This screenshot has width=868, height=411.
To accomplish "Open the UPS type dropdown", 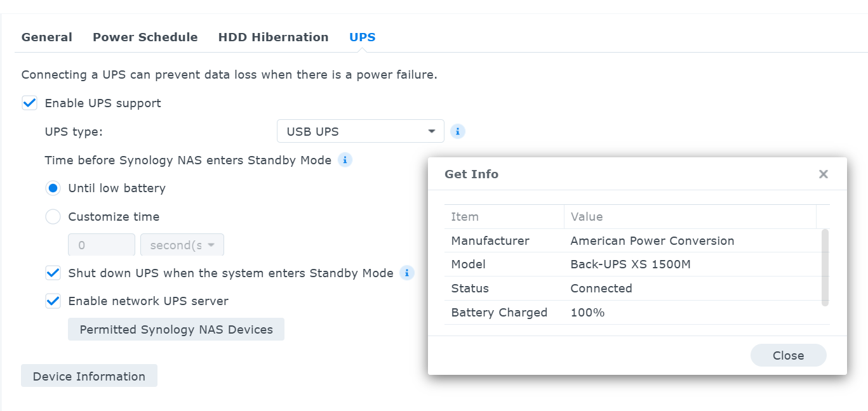I will (361, 131).
